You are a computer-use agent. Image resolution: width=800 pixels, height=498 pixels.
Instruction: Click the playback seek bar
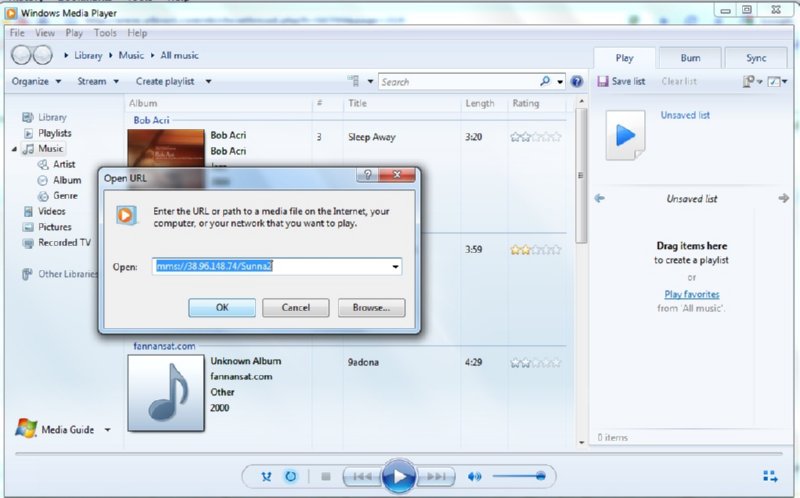tap(398, 453)
